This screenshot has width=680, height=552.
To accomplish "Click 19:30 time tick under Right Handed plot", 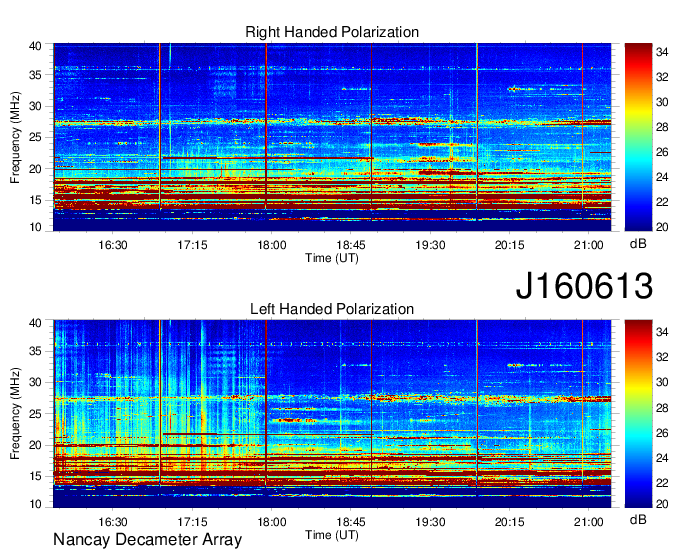I will [430, 245].
